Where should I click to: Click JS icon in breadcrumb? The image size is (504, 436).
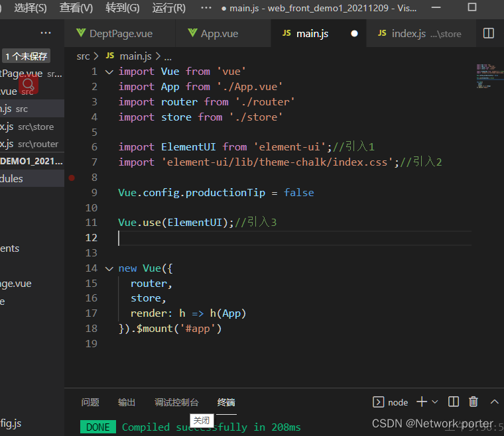pyautogui.click(x=110, y=56)
